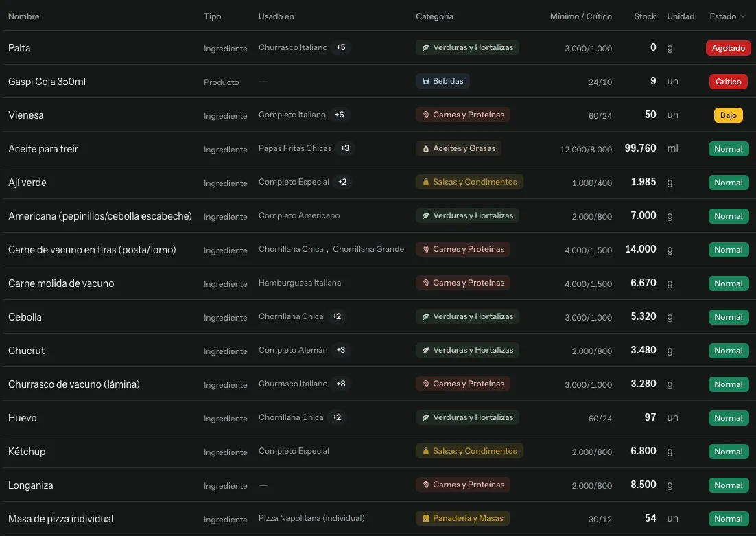
Task: Open the Completo Americano link
Action: coord(299,215)
